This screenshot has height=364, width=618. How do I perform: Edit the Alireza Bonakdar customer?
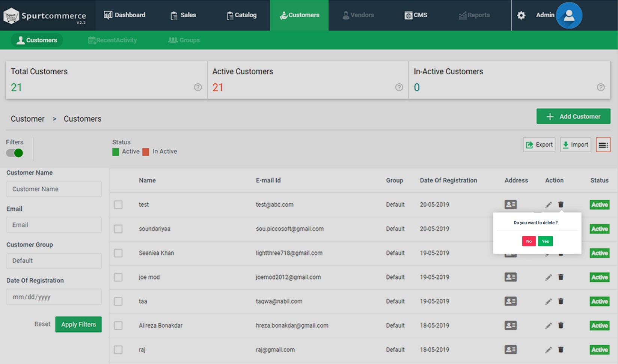(549, 325)
